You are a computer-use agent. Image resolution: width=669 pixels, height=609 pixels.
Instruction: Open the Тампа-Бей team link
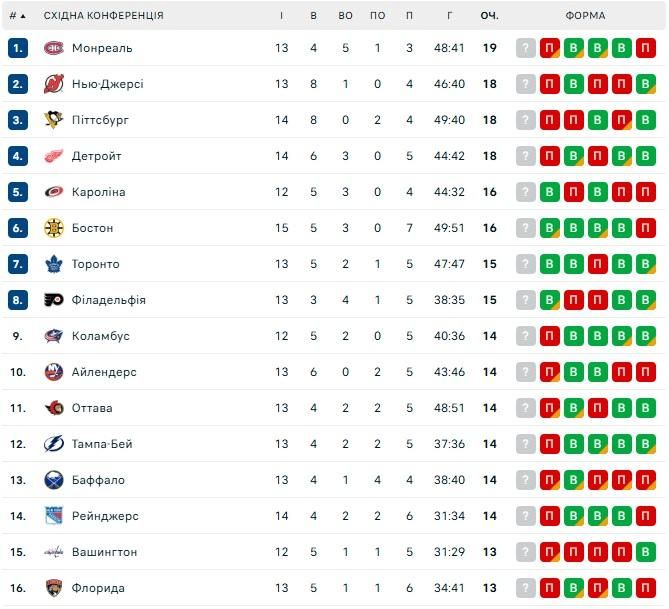(102, 444)
